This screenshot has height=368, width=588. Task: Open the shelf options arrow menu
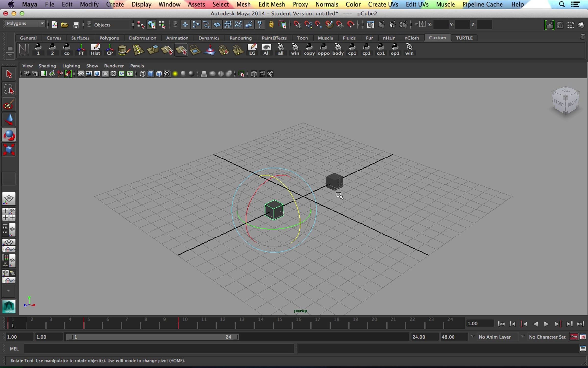pos(10,56)
